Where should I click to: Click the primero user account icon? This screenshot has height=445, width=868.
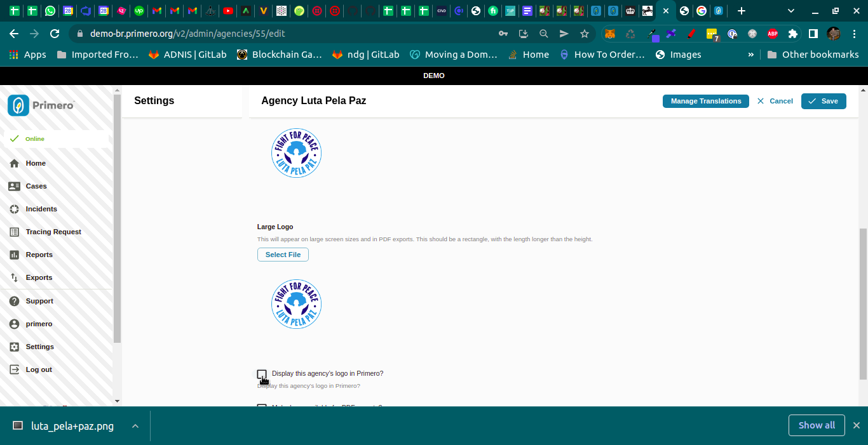click(15, 324)
